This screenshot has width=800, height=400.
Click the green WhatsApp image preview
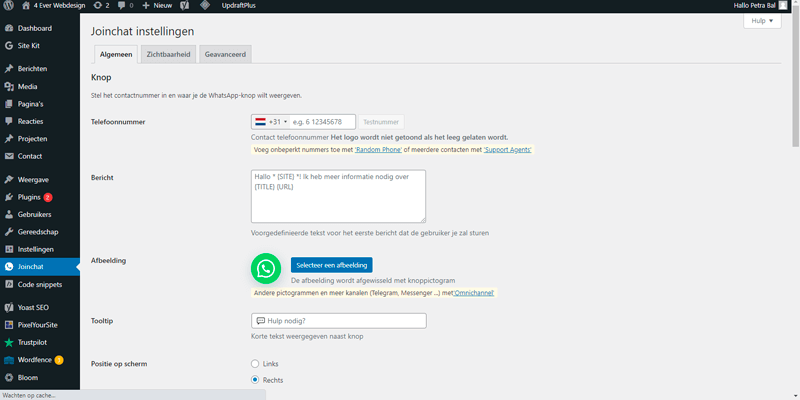[265, 268]
